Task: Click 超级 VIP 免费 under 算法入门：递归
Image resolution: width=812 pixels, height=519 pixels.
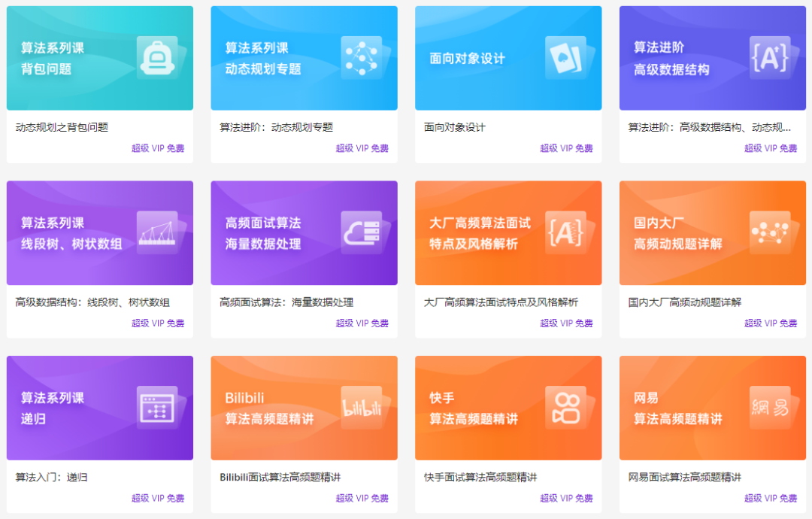Action: (x=158, y=498)
